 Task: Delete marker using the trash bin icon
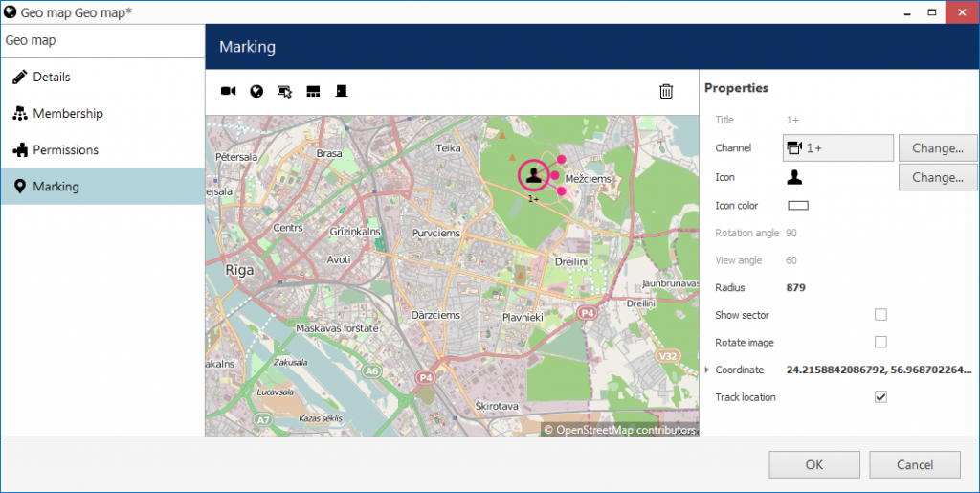[666, 91]
